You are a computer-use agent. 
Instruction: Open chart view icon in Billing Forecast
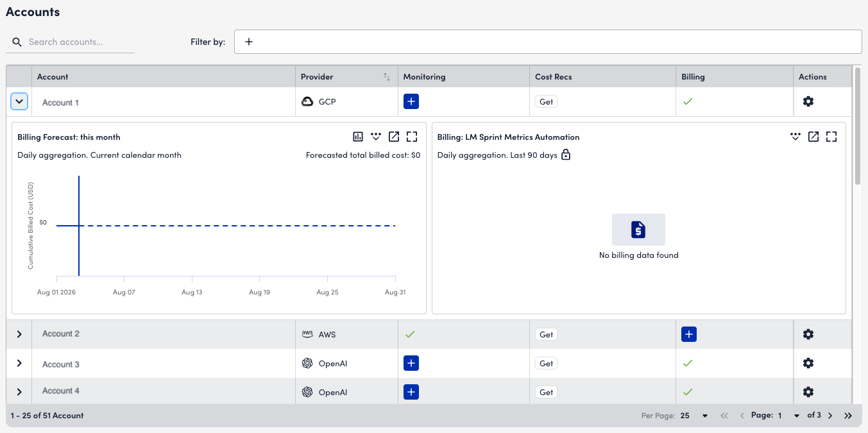358,137
